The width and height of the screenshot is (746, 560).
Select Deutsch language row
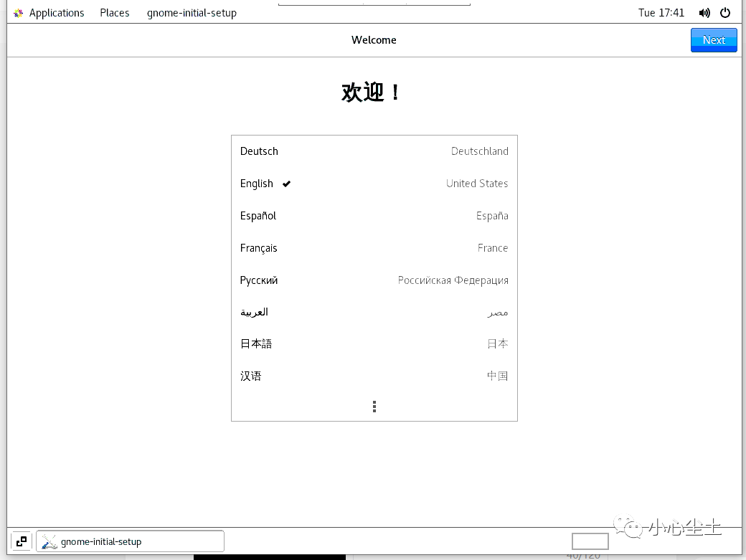point(374,151)
